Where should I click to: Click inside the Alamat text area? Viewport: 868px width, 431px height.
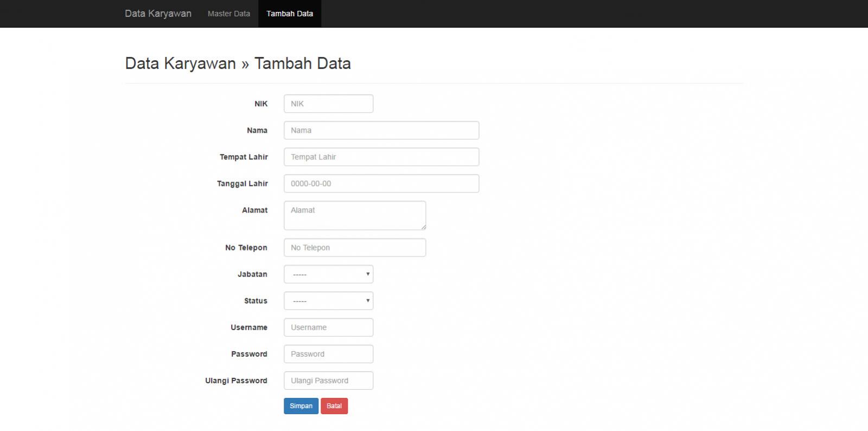[x=355, y=215]
